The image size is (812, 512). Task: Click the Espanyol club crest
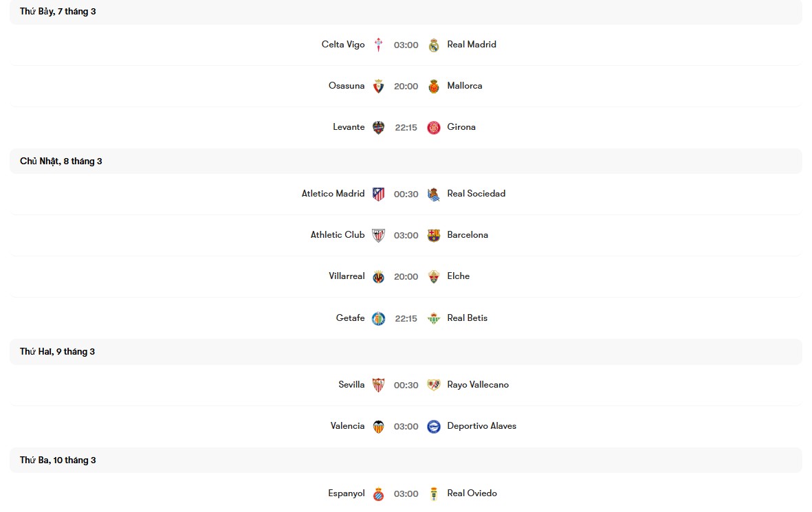pos(378,494)
